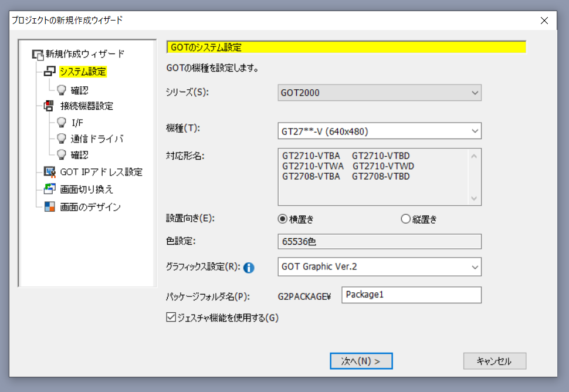This screenshot has width=569, height=392.
Task: Toggle the ジェスチャ機能を使用する checkbox
Action: click(x=171, y=317)
